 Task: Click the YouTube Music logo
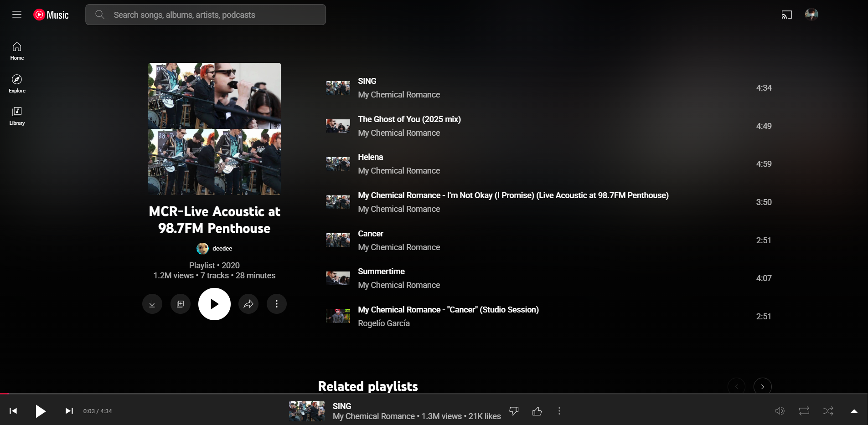pyautogui.click(x=51, y=15)
